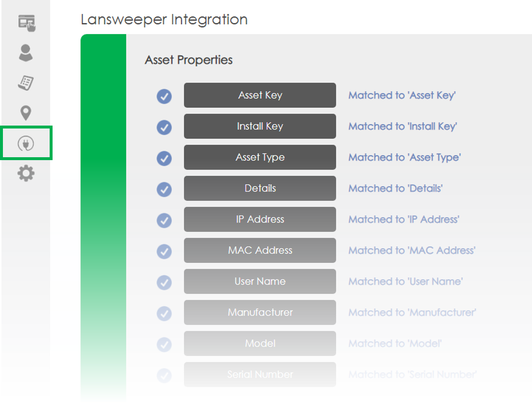Select the Asset Type property button
The height and width of the screenshot is (403, 532).
(x=260, y=157)
